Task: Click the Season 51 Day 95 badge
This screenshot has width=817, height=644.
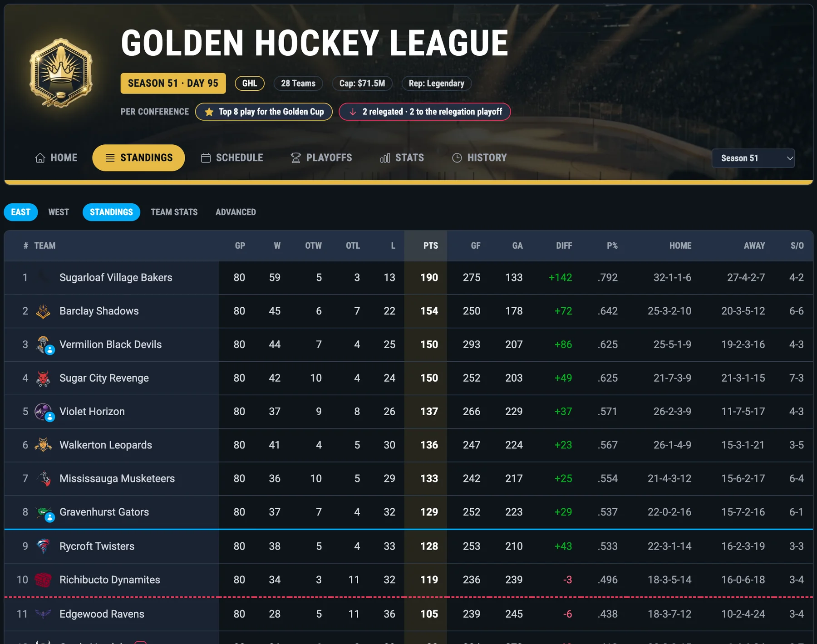Action: pos(173,84)
